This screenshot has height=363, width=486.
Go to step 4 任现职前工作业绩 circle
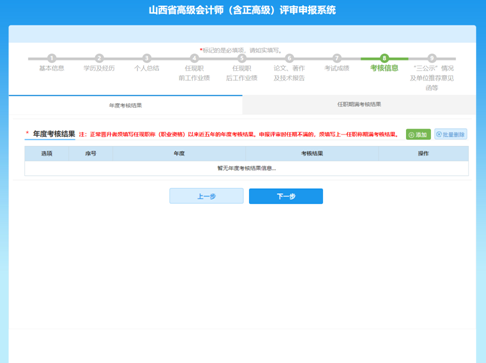click(x=194, y=58)
